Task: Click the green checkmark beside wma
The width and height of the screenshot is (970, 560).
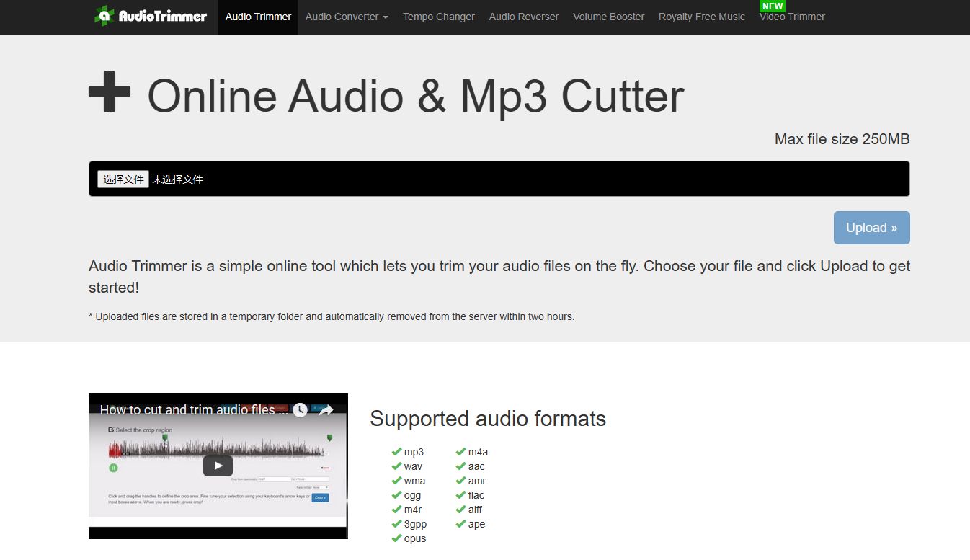Action: click(x=396, y=481)
